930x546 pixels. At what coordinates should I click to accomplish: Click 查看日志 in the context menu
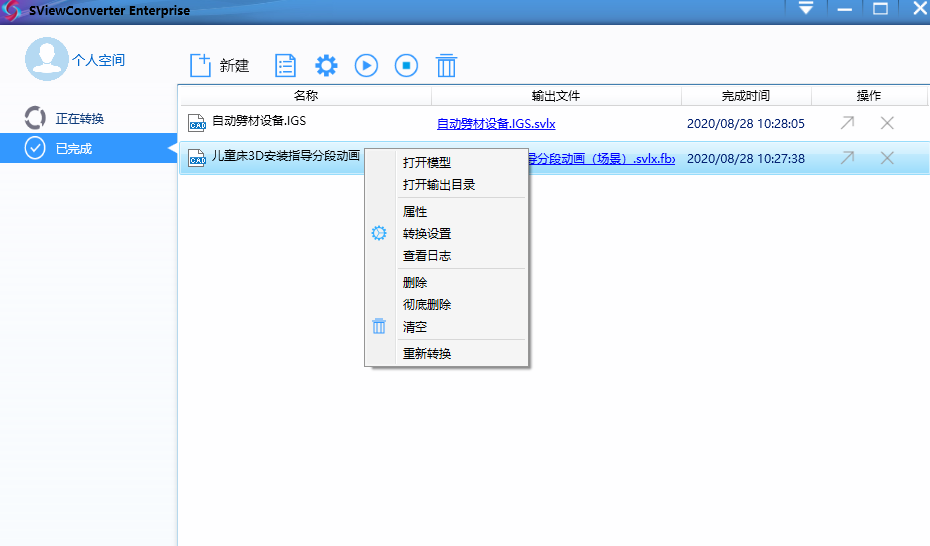pyautogui.click(x=427, y=256)
